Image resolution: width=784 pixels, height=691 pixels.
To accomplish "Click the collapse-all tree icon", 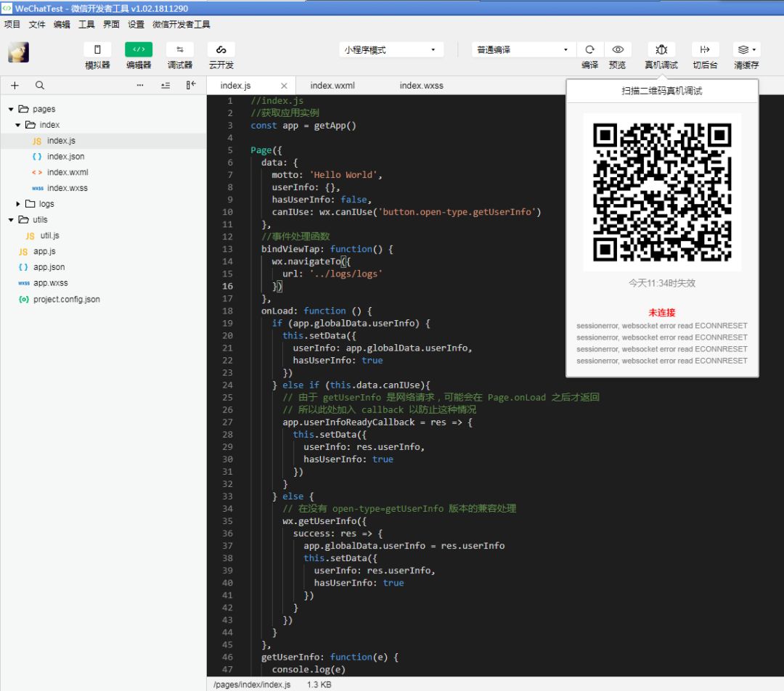I will coord(166,86).
